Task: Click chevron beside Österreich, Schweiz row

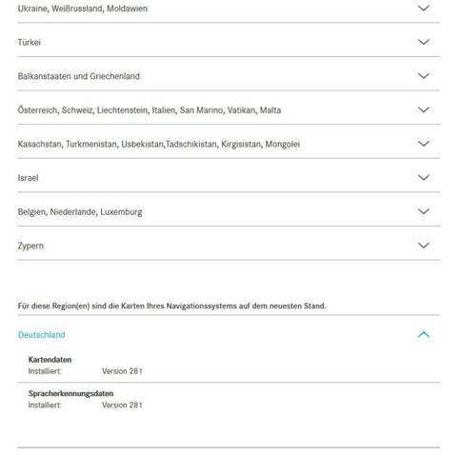Action: click(x=424, y=109)
